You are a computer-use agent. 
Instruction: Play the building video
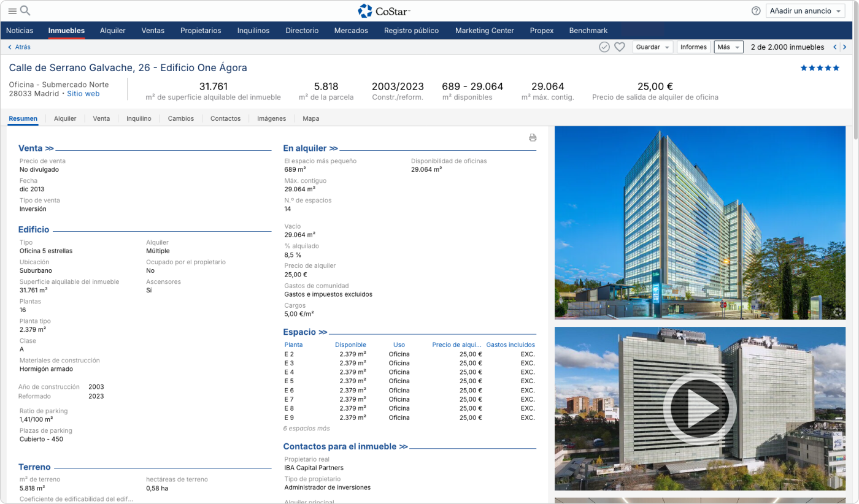(699, 408)
